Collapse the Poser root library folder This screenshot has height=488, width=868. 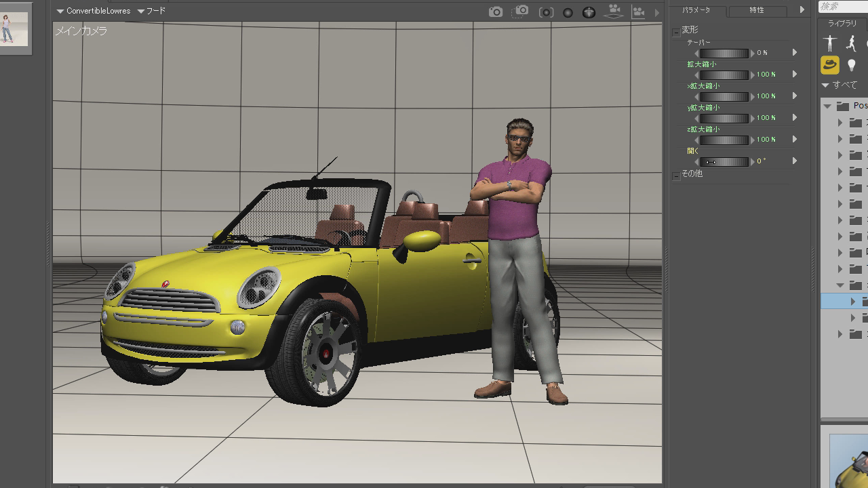coord(827,106)
